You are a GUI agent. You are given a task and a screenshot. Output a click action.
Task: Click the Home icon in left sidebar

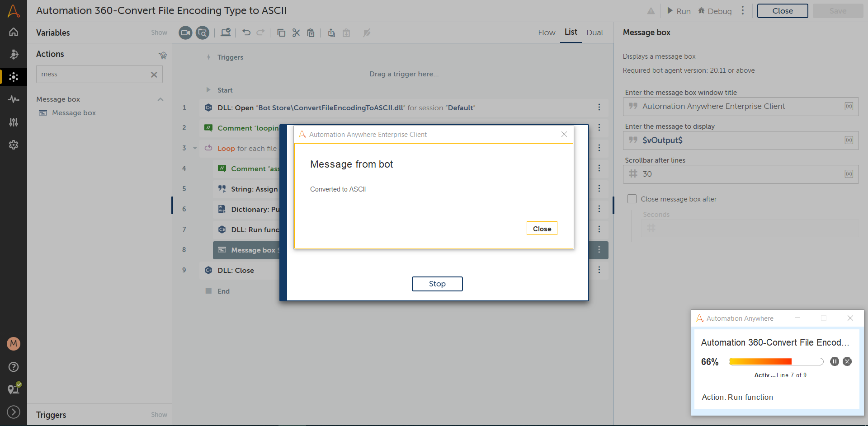click(x=14, y=32)
